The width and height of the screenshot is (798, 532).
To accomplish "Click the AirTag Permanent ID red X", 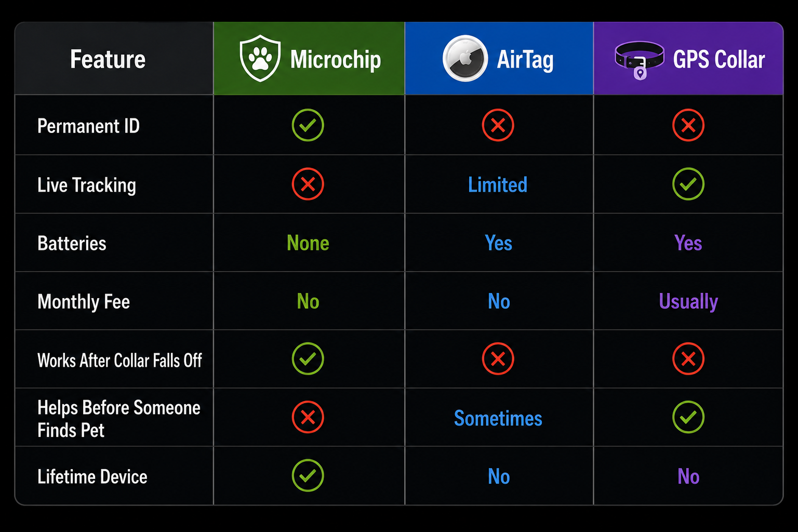I will click(x=498, y=125).
